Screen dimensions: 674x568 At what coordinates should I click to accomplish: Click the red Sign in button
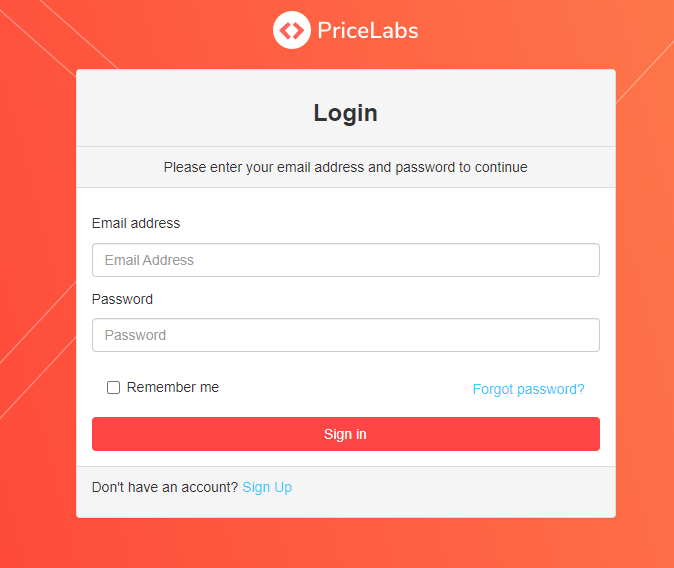tap(346, 434)
